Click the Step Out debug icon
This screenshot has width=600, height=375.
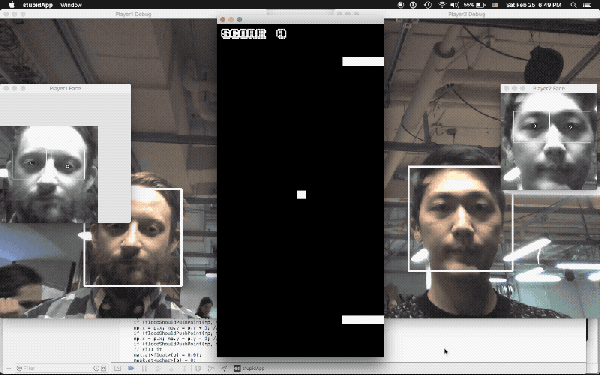click(184, 368)
